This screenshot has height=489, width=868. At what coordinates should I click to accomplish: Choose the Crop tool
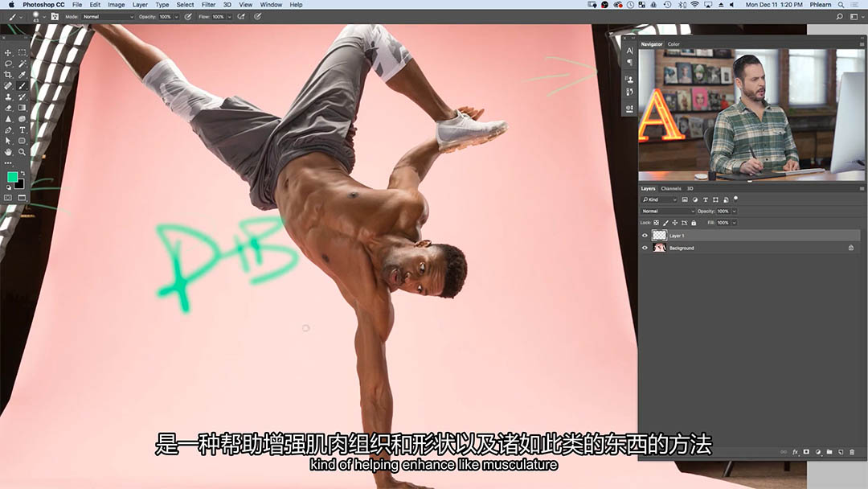8,74
